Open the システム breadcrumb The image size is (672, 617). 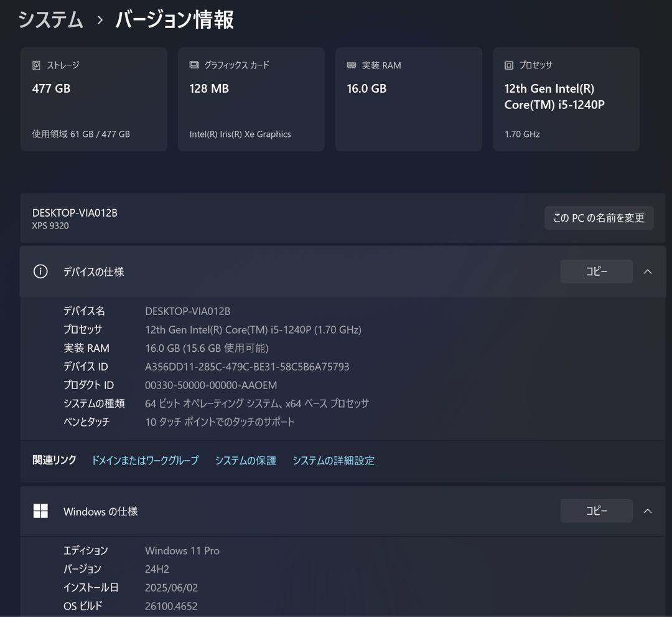point(50,19)
